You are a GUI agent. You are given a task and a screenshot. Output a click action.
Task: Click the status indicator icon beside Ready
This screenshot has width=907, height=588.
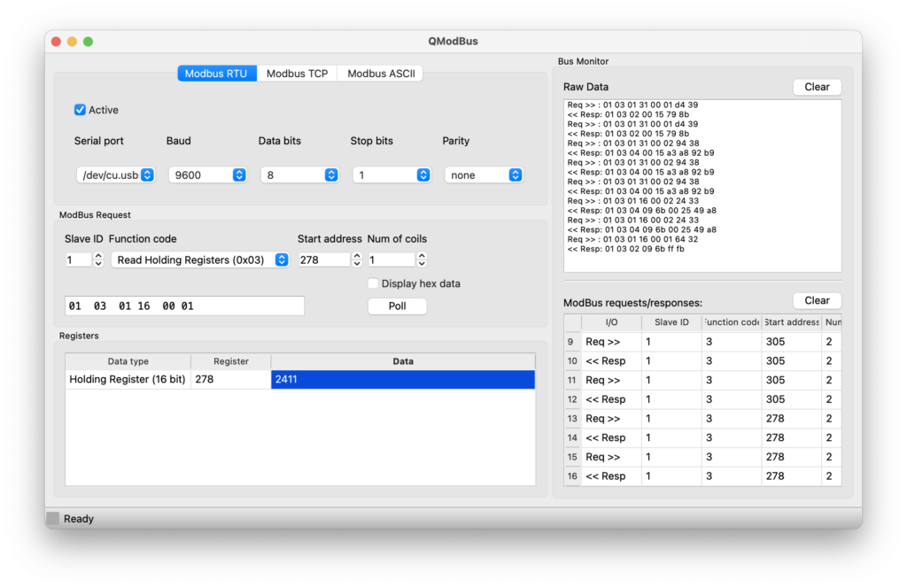(x=53, y=519)
